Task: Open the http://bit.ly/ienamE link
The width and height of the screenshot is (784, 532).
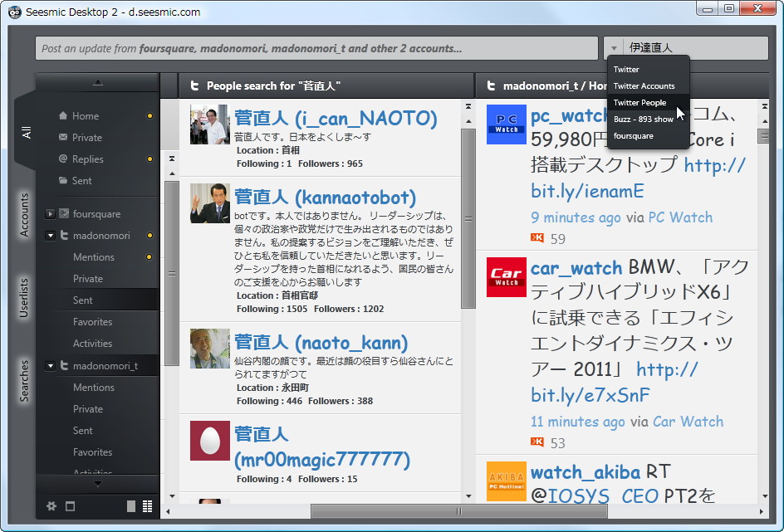Action: pyautogui.click(x=639, y=178)
